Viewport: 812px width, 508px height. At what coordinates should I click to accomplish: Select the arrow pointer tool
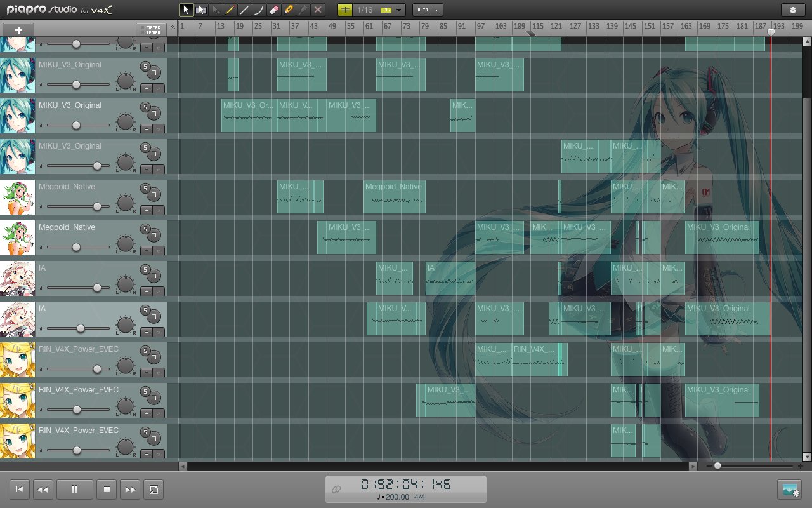[x=187, y=10]
